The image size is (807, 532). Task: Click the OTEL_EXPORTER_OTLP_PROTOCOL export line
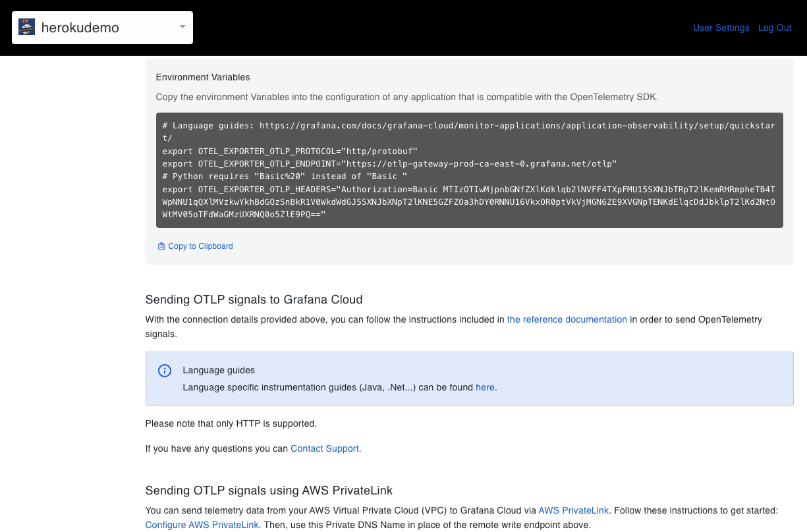tap(290, 151)
